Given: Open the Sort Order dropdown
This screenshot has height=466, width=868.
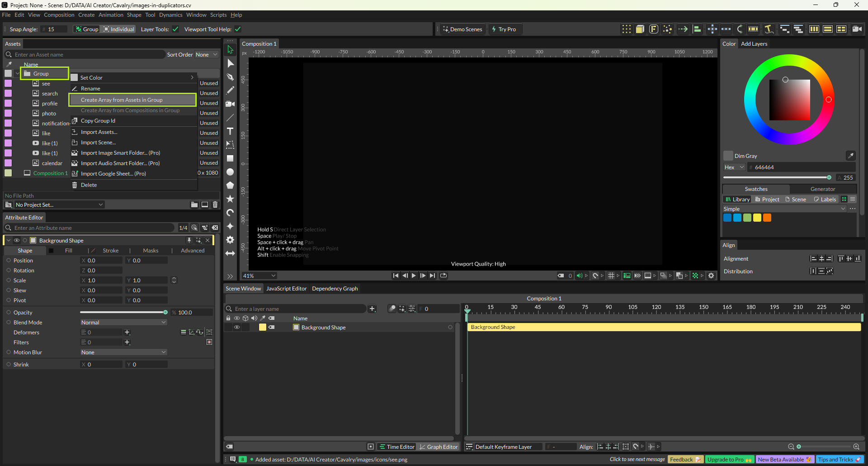Looking at the screenshot, I should pos(206,55).
